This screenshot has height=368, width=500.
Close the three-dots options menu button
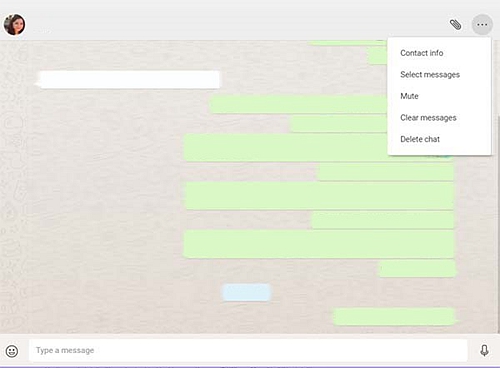pos(482,24)
